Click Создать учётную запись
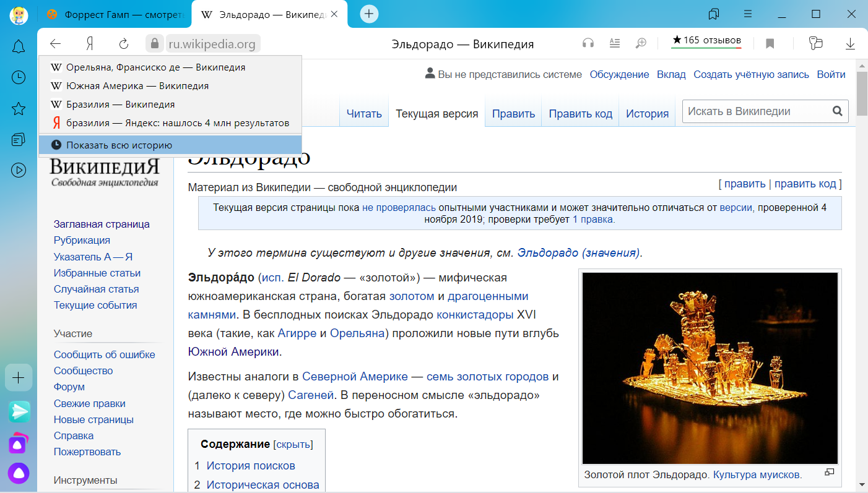 coord(751,74)
